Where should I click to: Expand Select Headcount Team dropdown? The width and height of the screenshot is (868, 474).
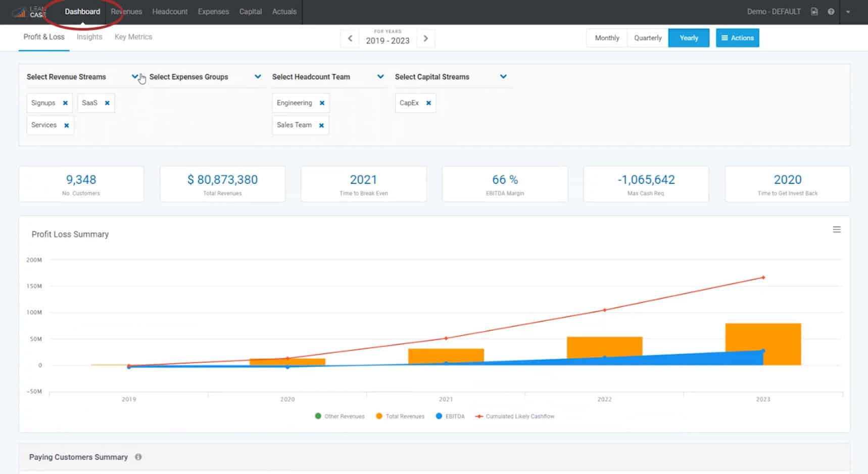tap(380, 77)
